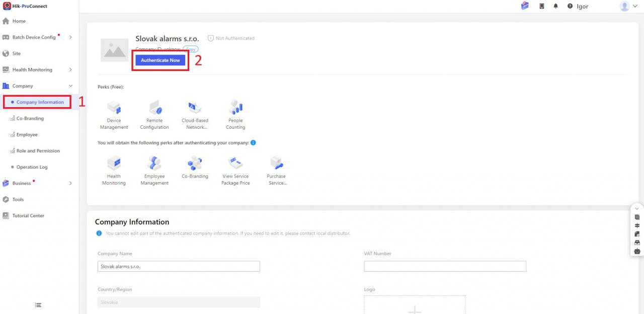The image size is (644, 314).
Task: Click the Hik-ProConnect logo
Action: coord(25,6)
